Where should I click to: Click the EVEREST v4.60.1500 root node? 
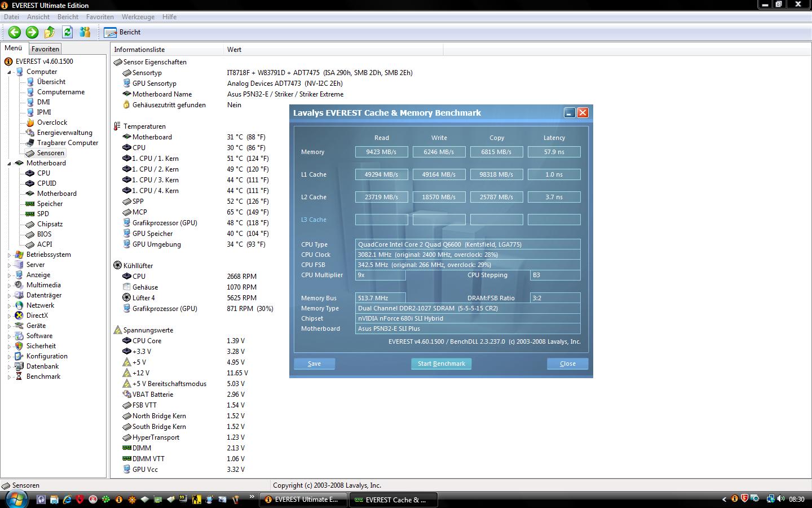point(44,62)
